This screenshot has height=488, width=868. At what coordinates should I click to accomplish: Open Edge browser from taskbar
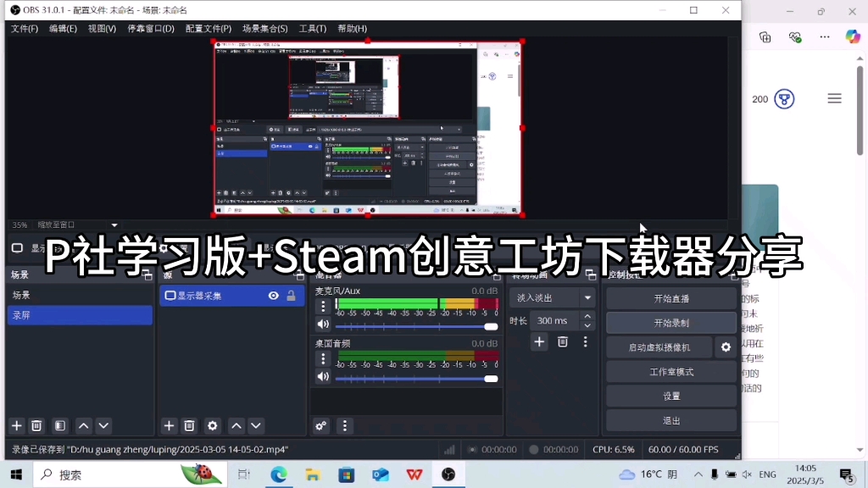tap(278, 474)
